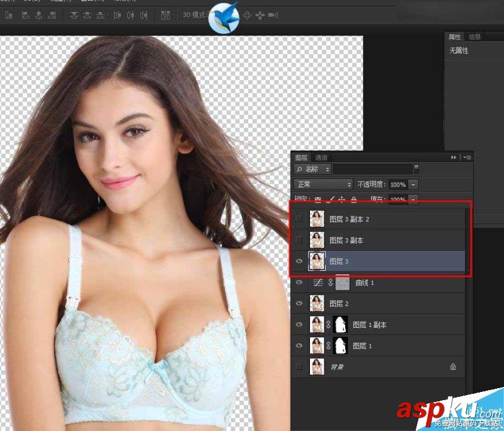Image resolution: width=504 pixels, height=431 pixels.
Task: Click the Align Bottom Edges icon
Action: pyautogui.click(x=9, y=14)
